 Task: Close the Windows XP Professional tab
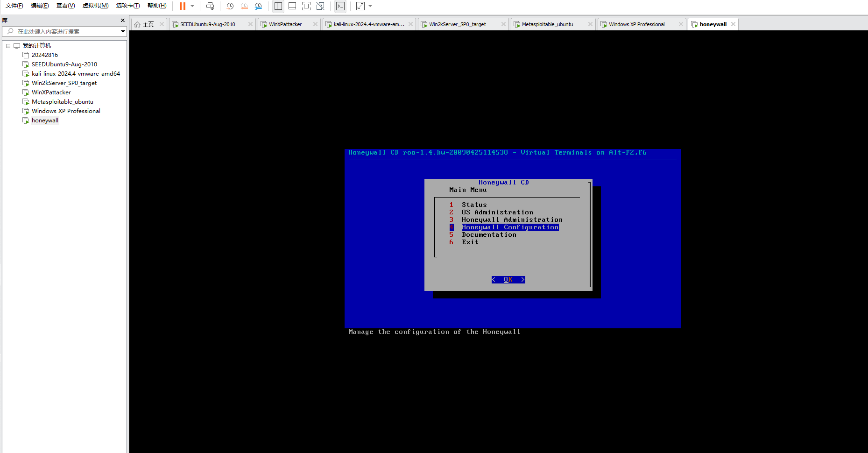coord(681,24)
